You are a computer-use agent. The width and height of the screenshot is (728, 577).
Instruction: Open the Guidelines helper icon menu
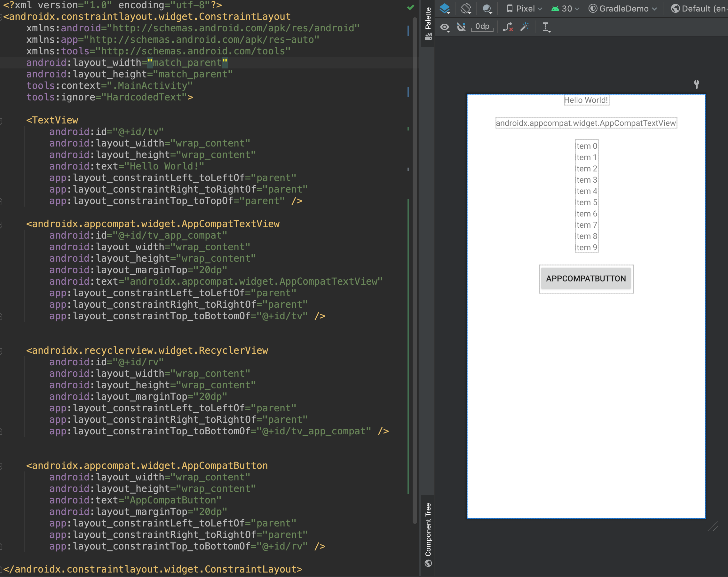pos(546,27)
